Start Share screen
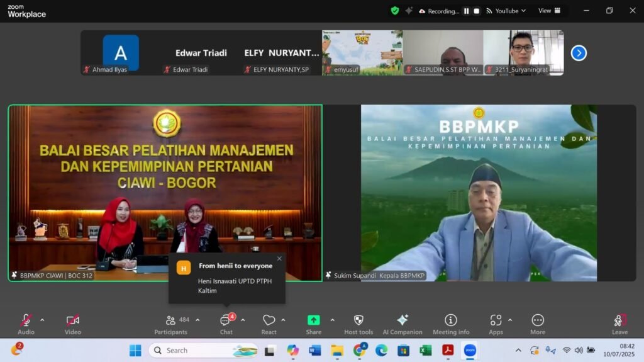 point(313,320)
